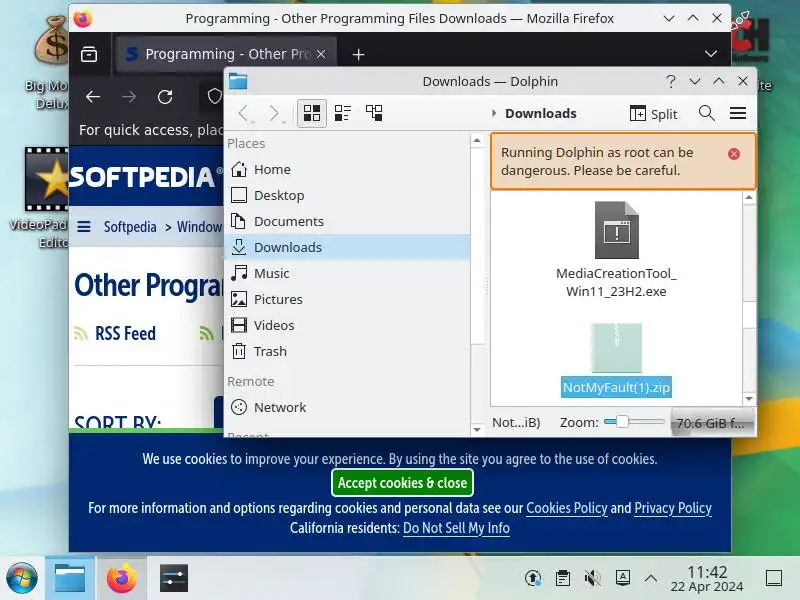The height and width of the screenshot is (600, 800).
Task: Open Dolphin help question mark button
Action: (x=671, y=82)
